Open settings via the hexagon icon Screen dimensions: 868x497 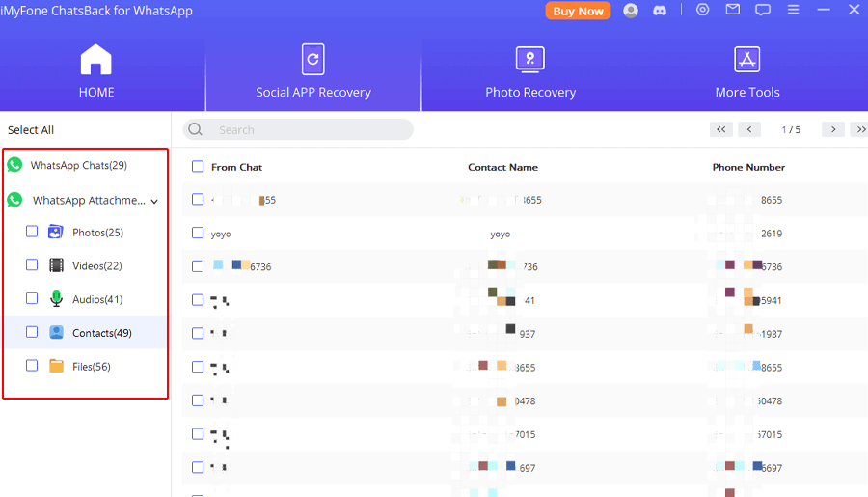(x=703, y=11)
